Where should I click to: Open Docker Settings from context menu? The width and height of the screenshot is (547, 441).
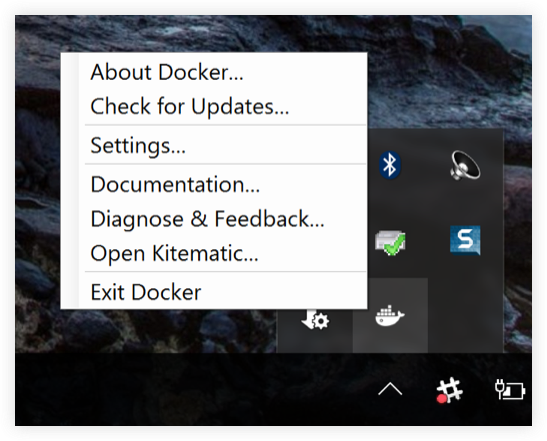click(214, 145)
